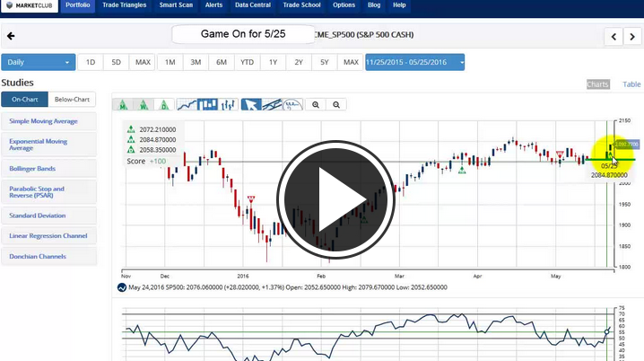The image size is (644, 361).
Task: Open Help menu item
Action: tap(399, 5)
